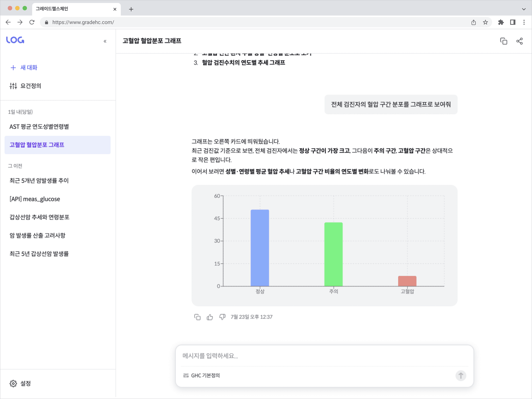The height and width of the screenshot is (399, 532).
Task: Click the plus icon beside 새 대화
Action: 13,68
